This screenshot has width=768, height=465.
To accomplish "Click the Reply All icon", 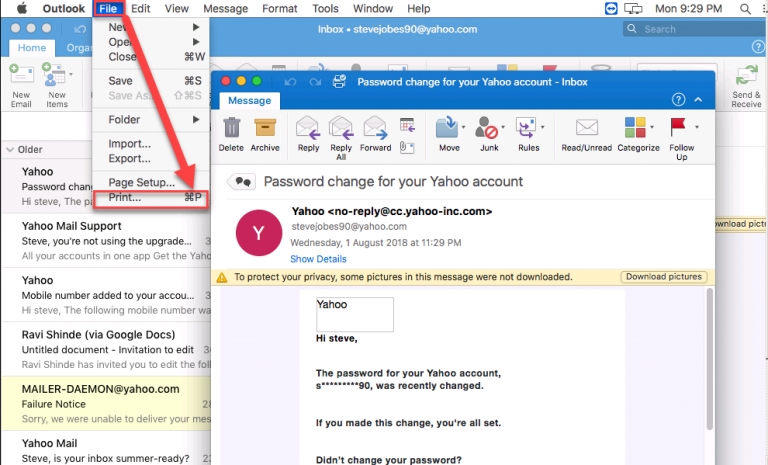I will (341, 128).
